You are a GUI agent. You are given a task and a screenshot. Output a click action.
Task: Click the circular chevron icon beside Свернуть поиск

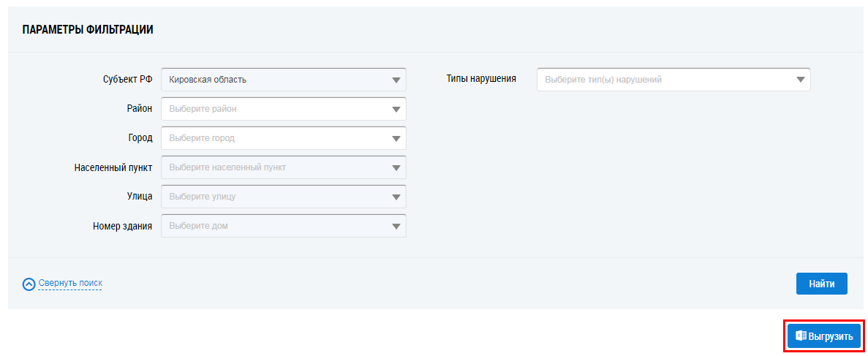coord(29,284)
